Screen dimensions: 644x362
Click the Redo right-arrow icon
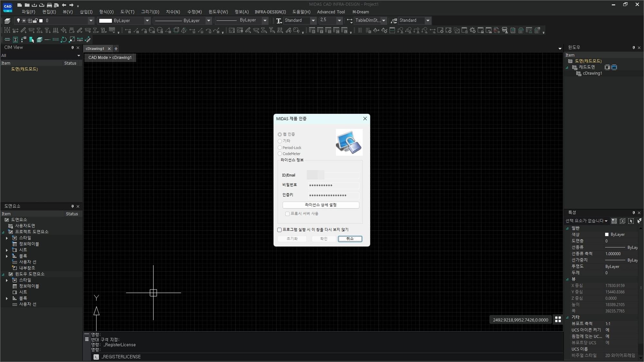[71, 5]
